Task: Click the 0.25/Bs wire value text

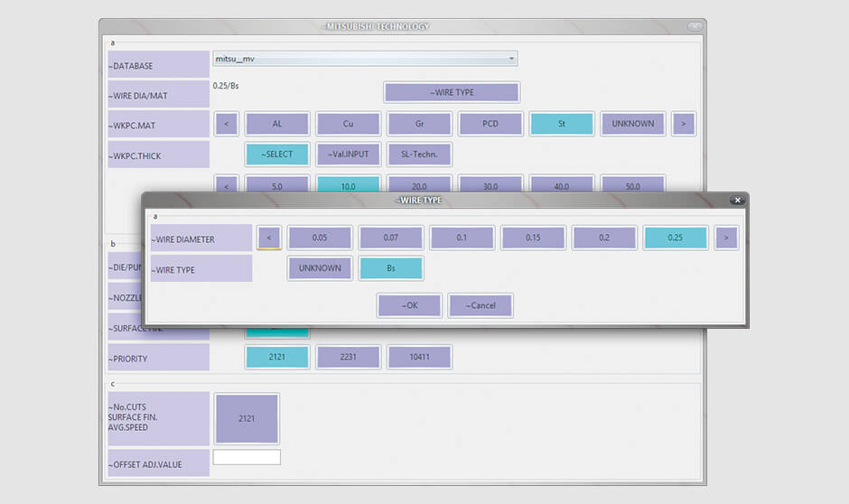Action: tap(226, 86)
